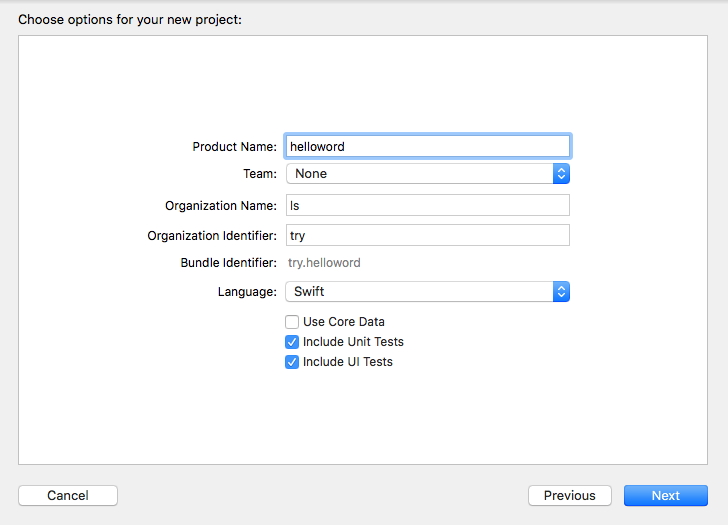728x525 pixels.
Task: Open the Team dropdown showing None
Action: click(420, 174)
